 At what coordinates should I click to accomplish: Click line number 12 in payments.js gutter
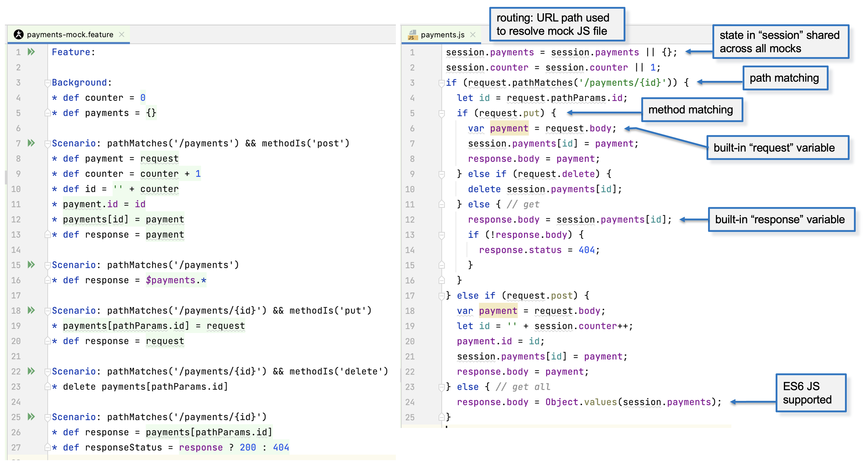point(410,219)
